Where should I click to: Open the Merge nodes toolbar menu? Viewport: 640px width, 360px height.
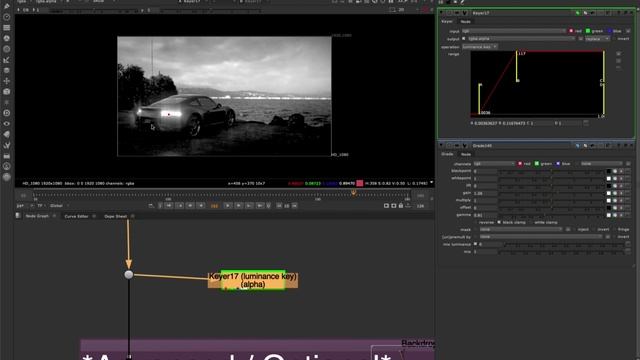(x=7, y=71)
